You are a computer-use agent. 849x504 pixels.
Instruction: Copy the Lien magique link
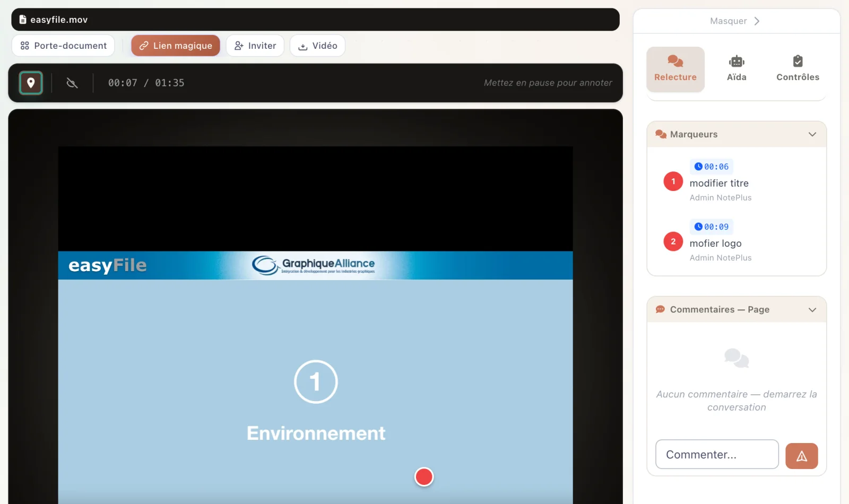pyautogui.click(x=176, y=46)
